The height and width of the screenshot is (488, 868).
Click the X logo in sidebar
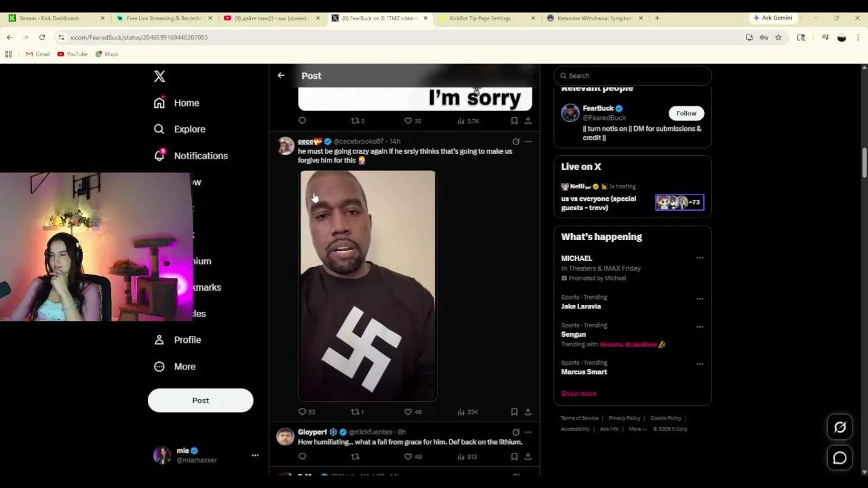pyautogui.click(x=159, y=77)
